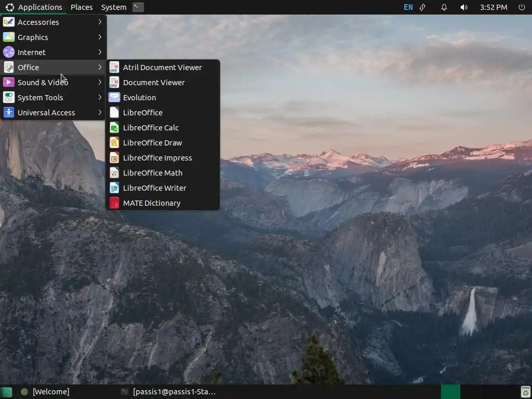Select the Graphics menu entry
The width and height of the screenshot is (532, 399).
(54, 37)
